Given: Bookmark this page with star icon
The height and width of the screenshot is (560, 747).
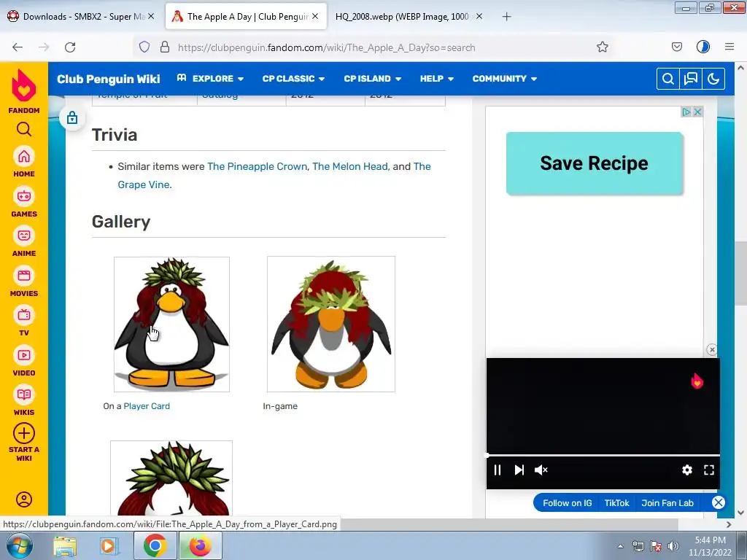Looking at the screenshot, I should 602,47.
